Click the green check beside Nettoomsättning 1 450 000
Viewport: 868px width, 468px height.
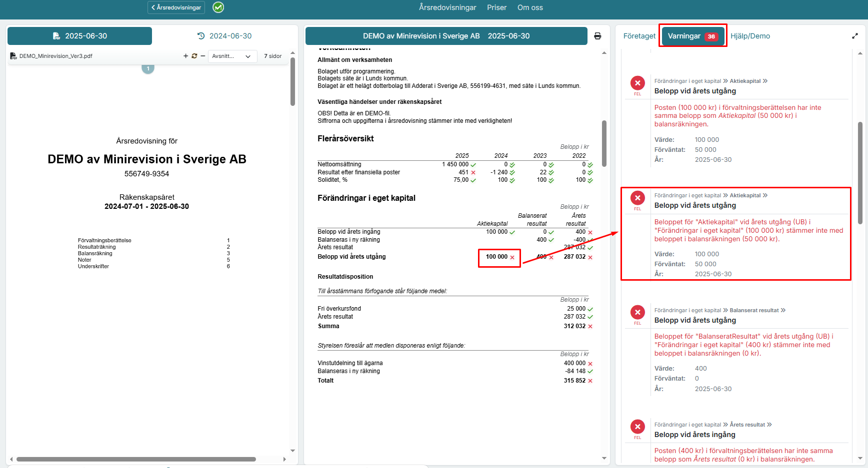pyautogui.click(x=473, y=165)
